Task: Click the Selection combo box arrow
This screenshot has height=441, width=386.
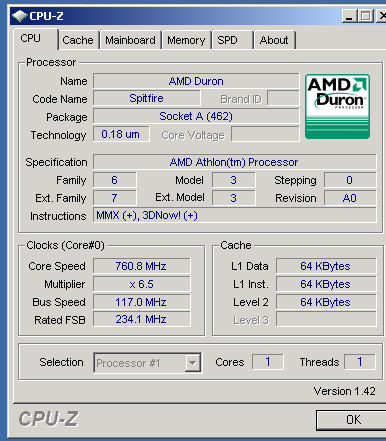Action: pos(193,363)
